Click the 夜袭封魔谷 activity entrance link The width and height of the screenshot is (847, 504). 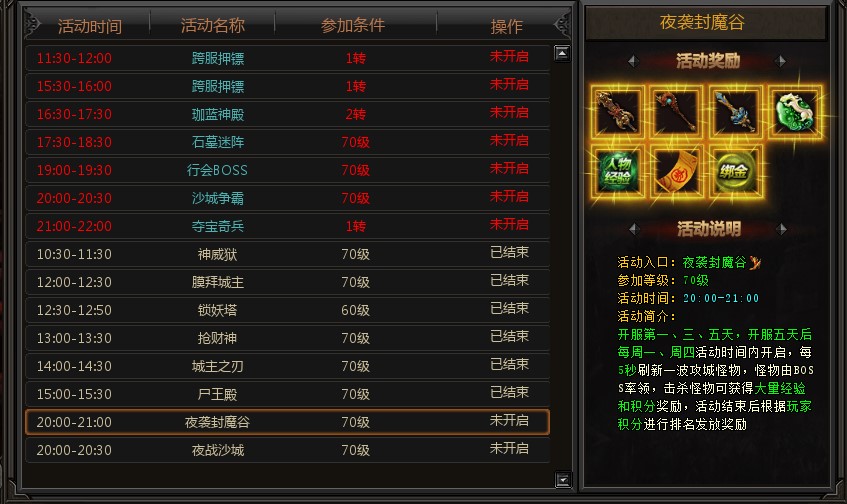point(714,263)
